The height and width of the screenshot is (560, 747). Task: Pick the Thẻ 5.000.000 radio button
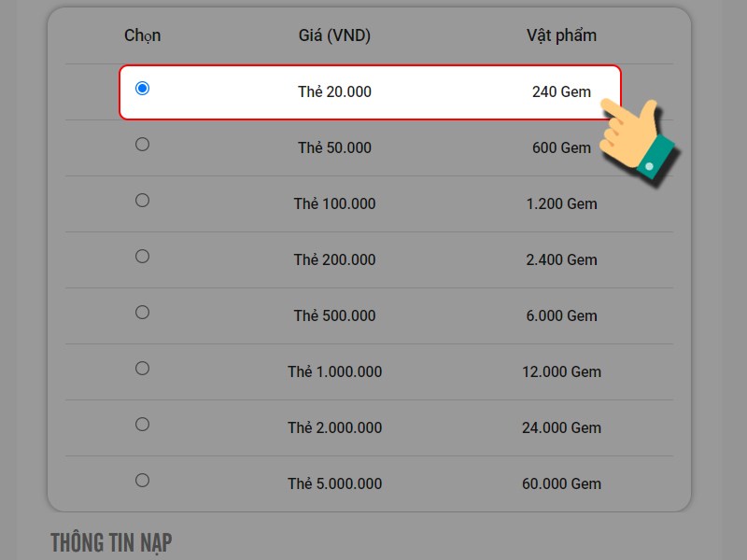[142, 480]
